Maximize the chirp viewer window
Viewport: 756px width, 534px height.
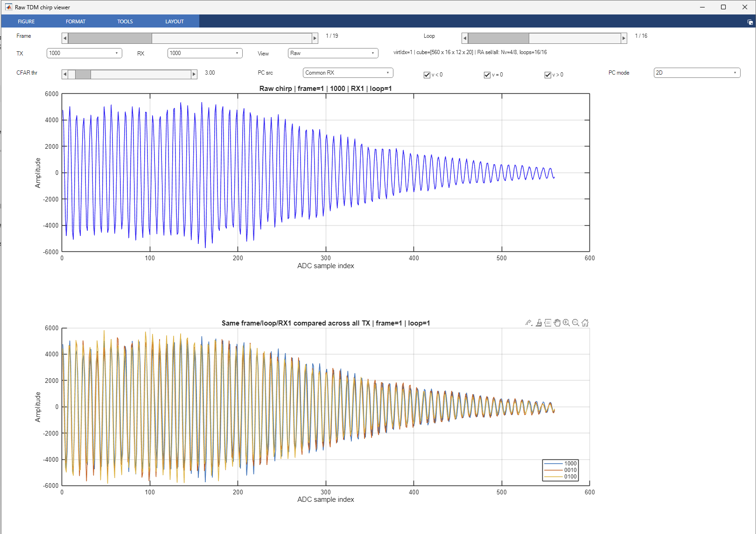723,7
